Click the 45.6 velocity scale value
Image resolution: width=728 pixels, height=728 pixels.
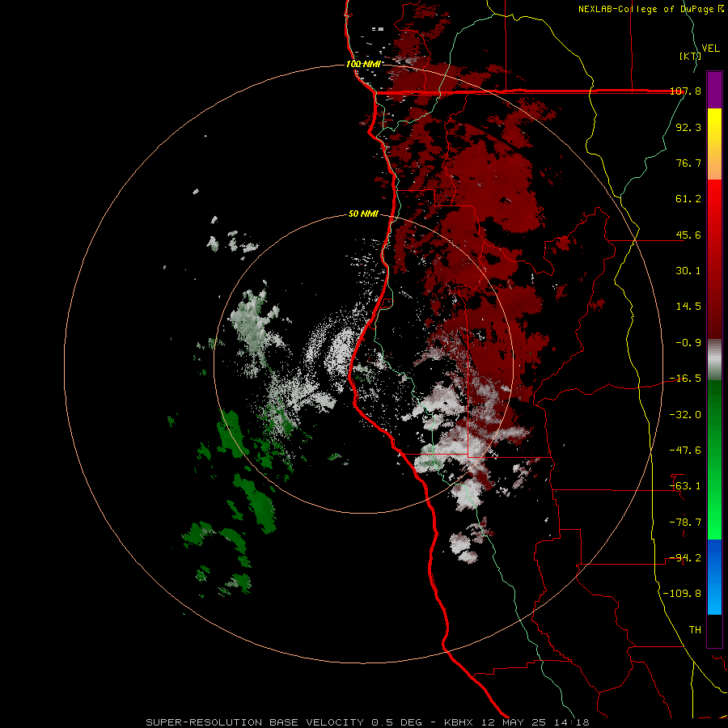coord(688,235)
